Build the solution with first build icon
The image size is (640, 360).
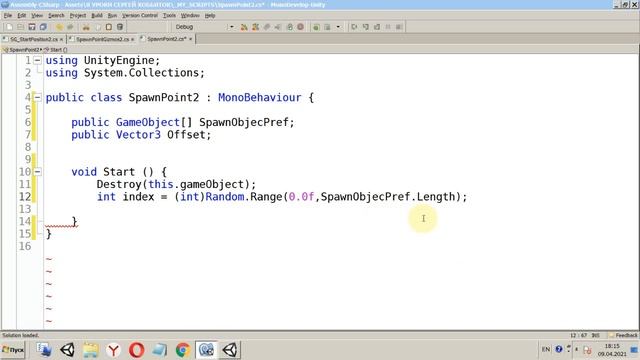tap(244, 27)
